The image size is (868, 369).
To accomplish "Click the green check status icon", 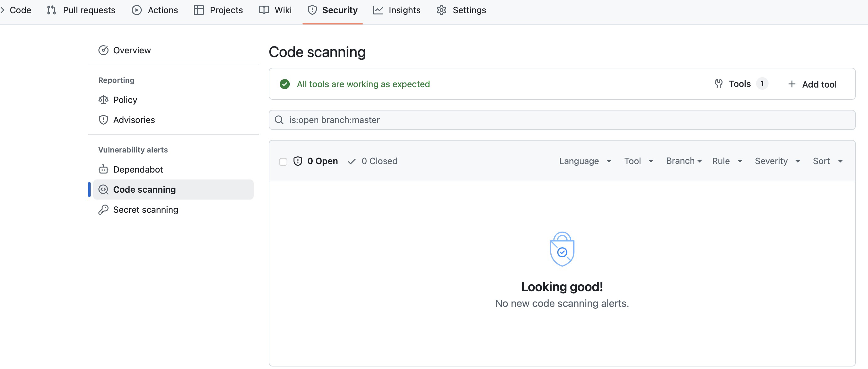I will coord(285,84).
